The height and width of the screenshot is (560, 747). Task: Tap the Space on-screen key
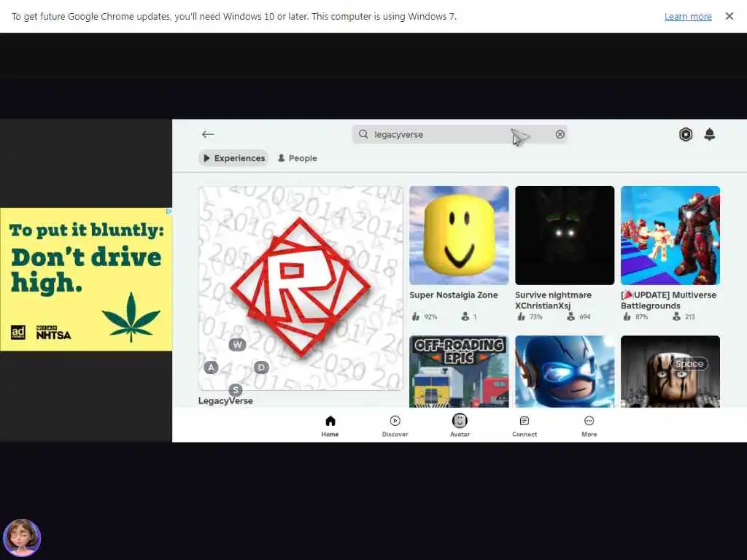coord(689,364)
